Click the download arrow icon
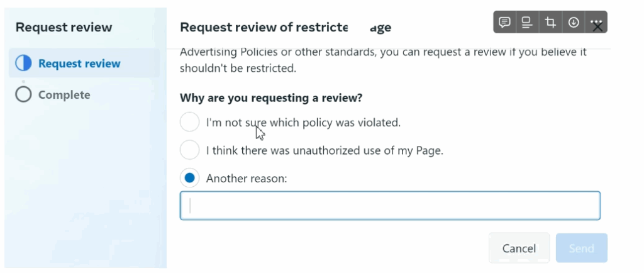644x273 pixels. (574, 23)
